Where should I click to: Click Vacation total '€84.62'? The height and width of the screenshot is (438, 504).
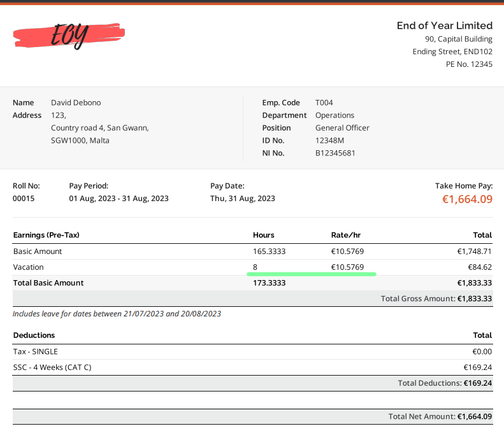[480, 267]
